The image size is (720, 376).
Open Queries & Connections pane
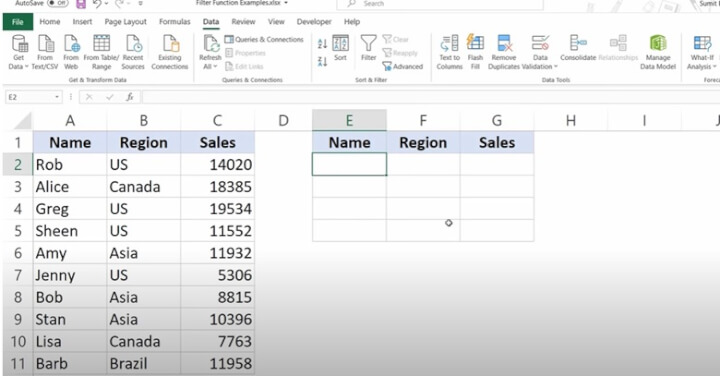click(x=264, y=39)
